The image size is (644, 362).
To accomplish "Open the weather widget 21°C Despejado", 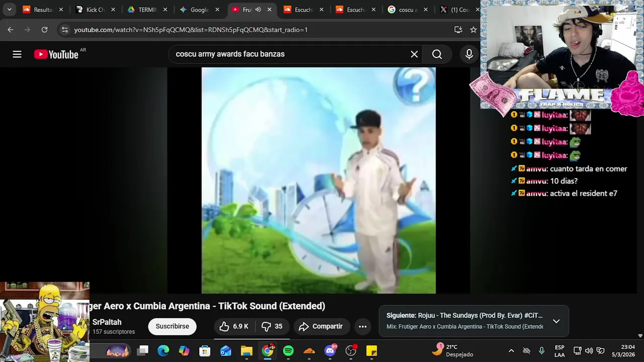I will pos(454,351).
